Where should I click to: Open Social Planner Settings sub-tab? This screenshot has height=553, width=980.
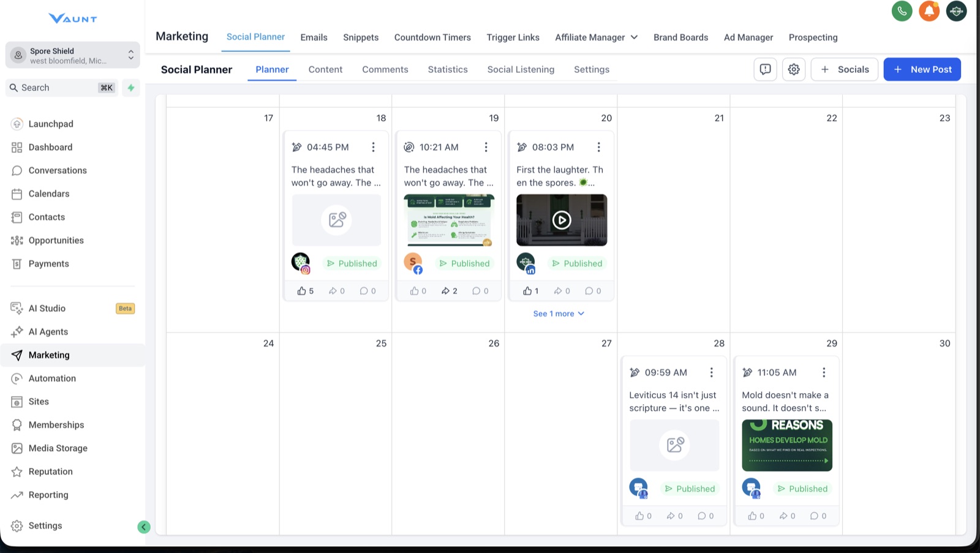click(592, 69)
